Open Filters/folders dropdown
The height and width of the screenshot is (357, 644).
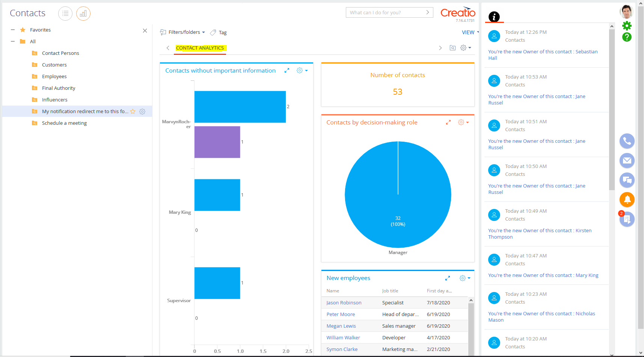coord(183,32)
